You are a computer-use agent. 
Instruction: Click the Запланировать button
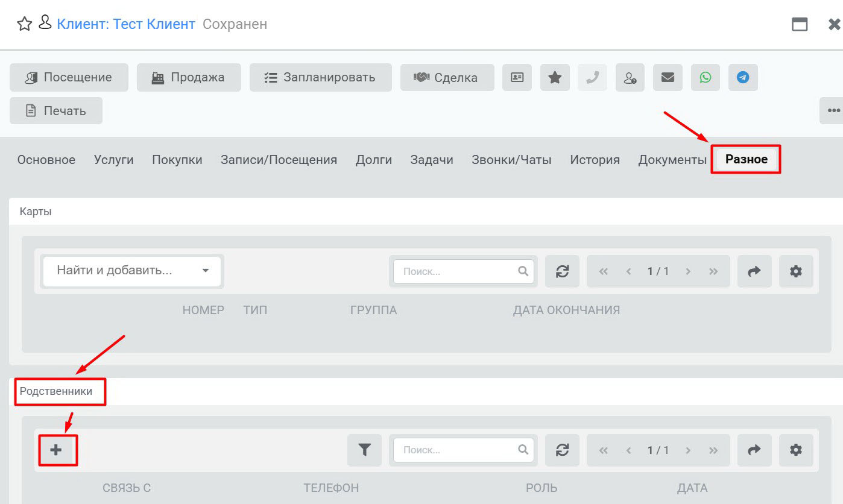point(321,77)
